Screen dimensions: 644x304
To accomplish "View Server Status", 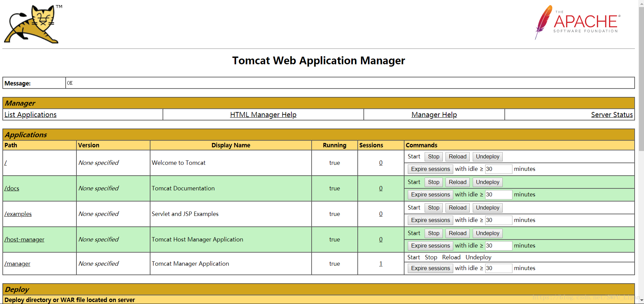I will (612, 115).
